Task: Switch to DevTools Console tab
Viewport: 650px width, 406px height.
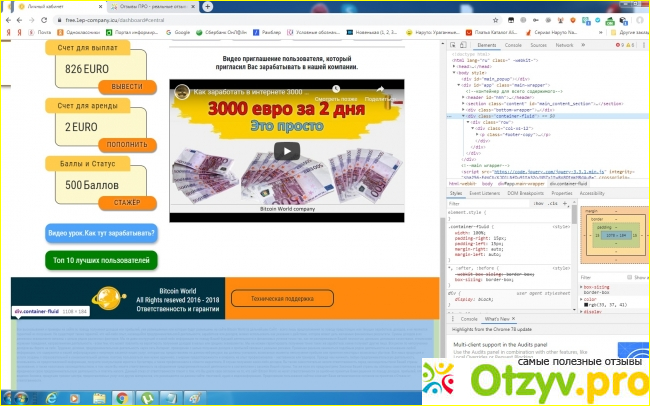Action: point(513,45)
